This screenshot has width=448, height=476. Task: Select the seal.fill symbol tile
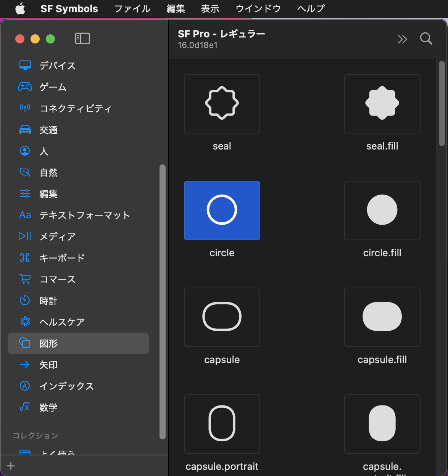coord(382,104)
